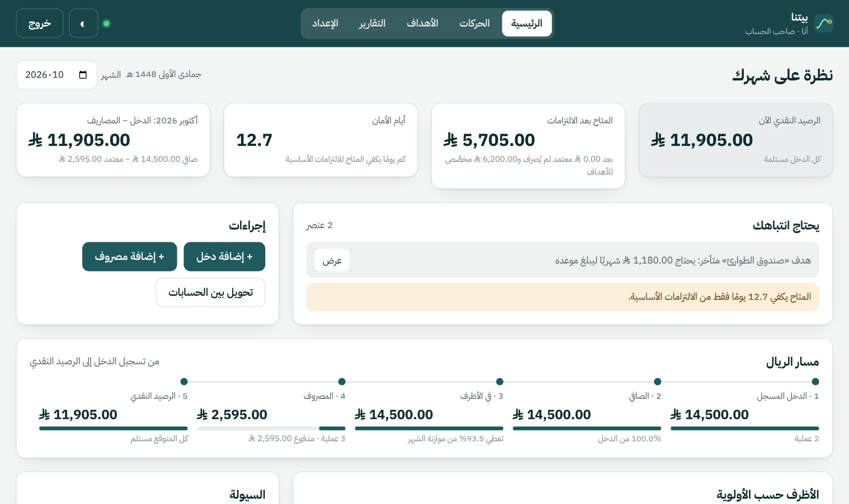
Task: Click the green status indicator dot
Action: click(x=106, y=23)
